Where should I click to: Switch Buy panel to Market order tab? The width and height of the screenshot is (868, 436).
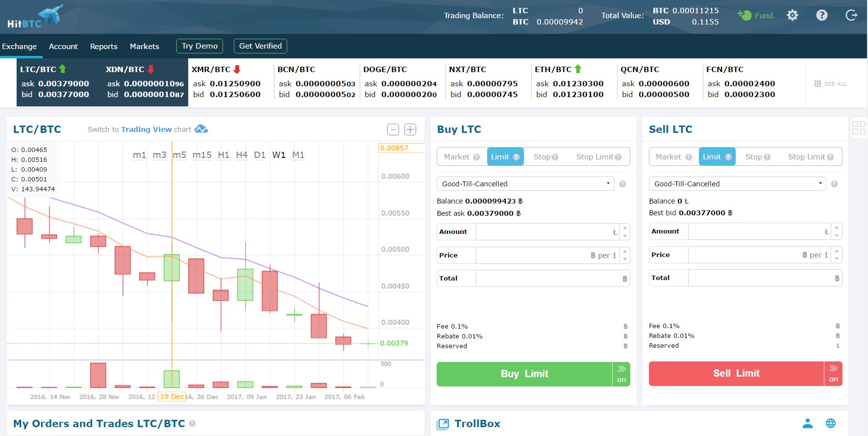(x=462, y=157)
